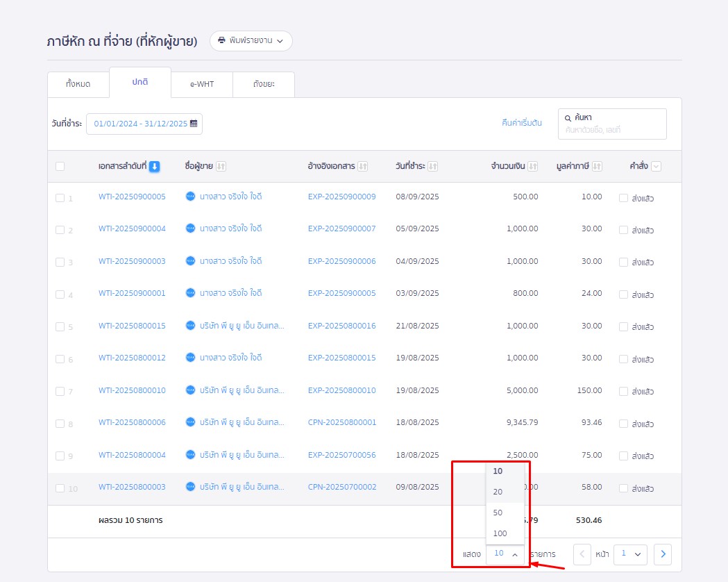The width and height of the screenshot is (728, 582).
Task: Click vendor avatar icon in WTI-20250900005 row
Action: pos(190,197)
